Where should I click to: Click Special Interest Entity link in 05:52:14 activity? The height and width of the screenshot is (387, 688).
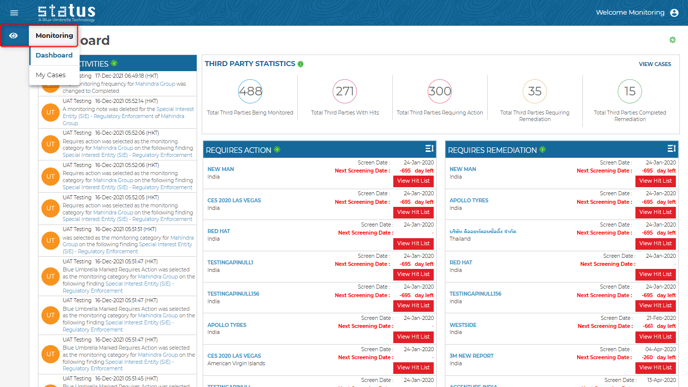[128, 113]
